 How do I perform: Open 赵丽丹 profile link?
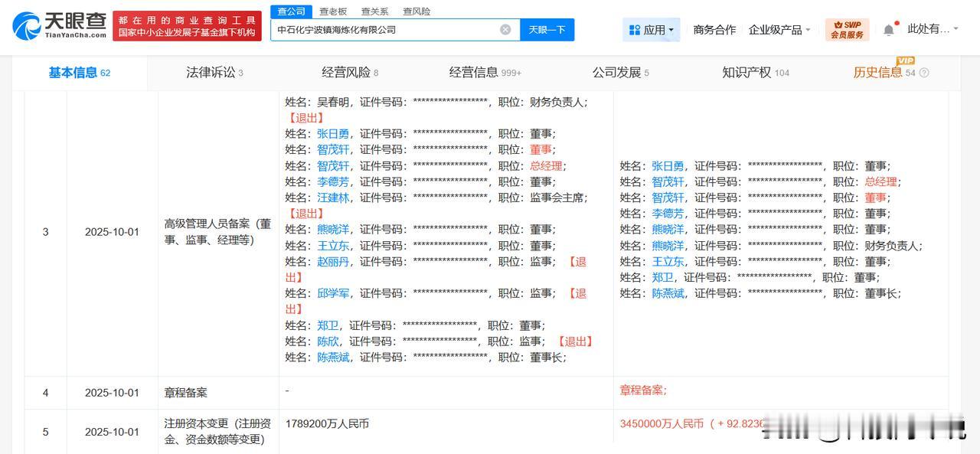[x=333, y=262]
